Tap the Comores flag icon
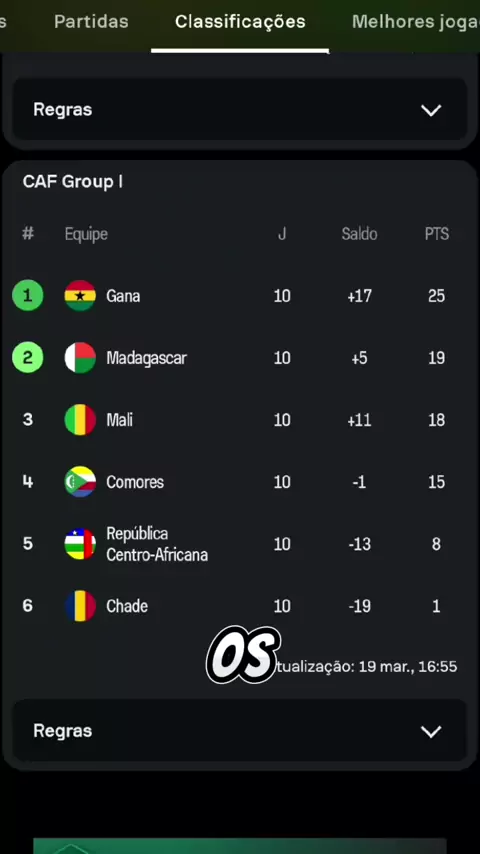 pyautogui.click(x=80, y=482)
